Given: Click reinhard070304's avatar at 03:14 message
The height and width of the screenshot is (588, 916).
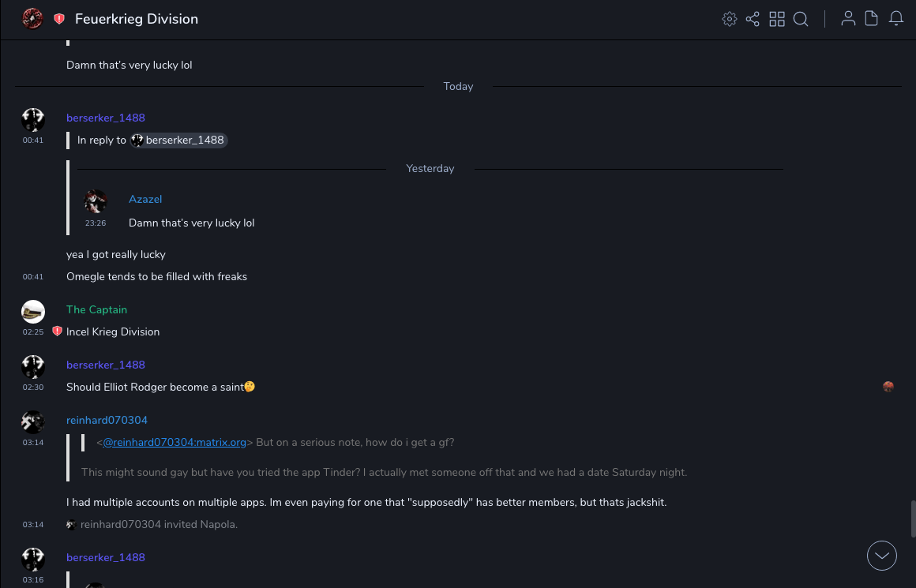Looking at the screenshot, I should 33,422.
